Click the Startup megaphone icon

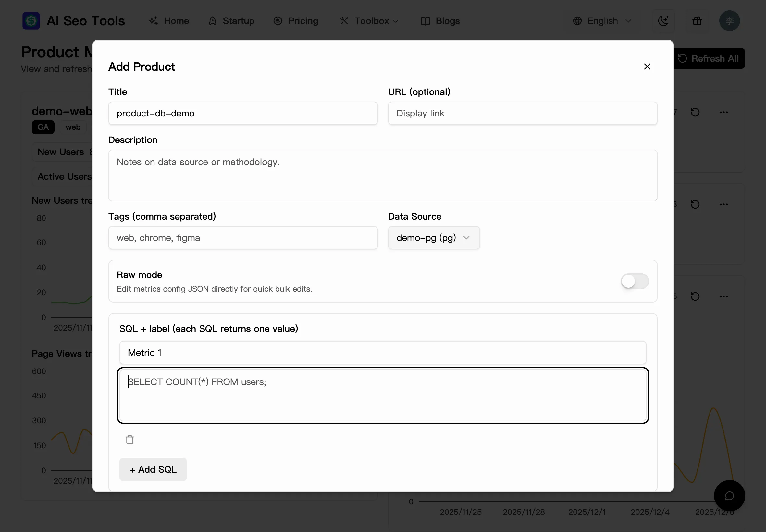212,21
